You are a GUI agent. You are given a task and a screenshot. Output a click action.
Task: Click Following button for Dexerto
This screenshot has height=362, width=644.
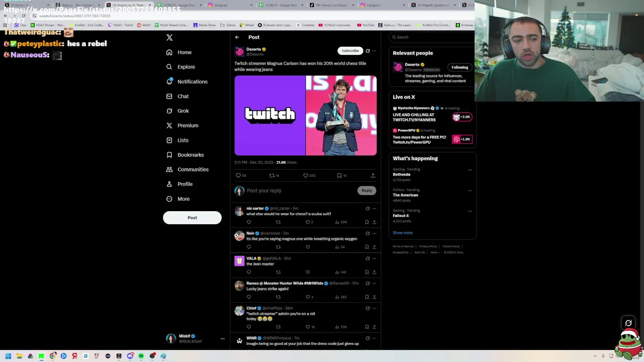(460, 67)
